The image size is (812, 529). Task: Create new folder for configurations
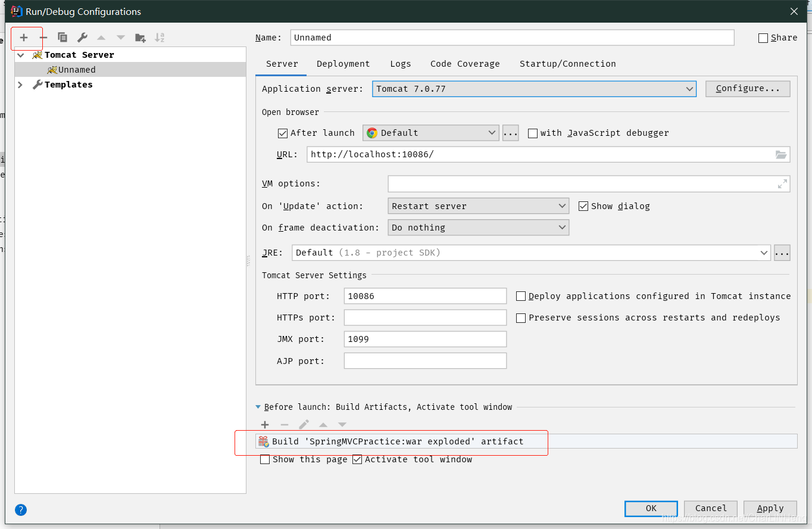click(140, 38)
